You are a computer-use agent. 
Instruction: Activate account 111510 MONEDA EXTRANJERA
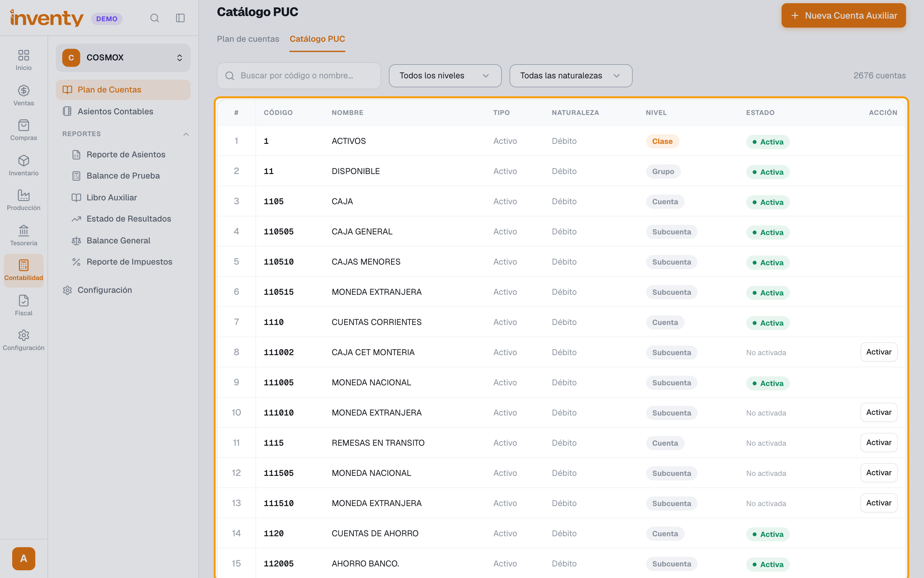point(878,503)
